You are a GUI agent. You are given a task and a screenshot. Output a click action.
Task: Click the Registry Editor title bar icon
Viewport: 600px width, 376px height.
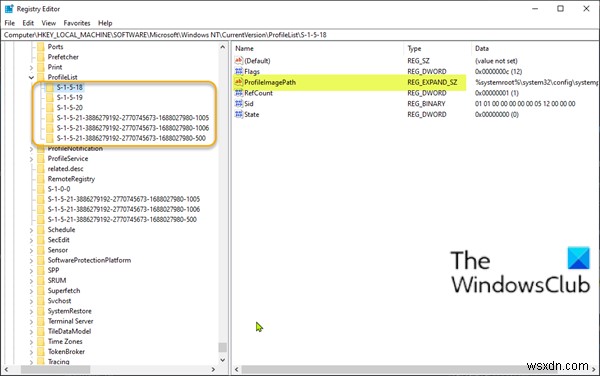click(x=9, y=8)
